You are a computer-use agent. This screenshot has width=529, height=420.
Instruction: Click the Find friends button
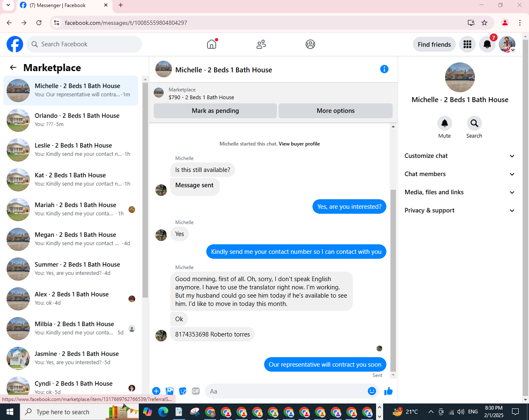tap(434, 44)
